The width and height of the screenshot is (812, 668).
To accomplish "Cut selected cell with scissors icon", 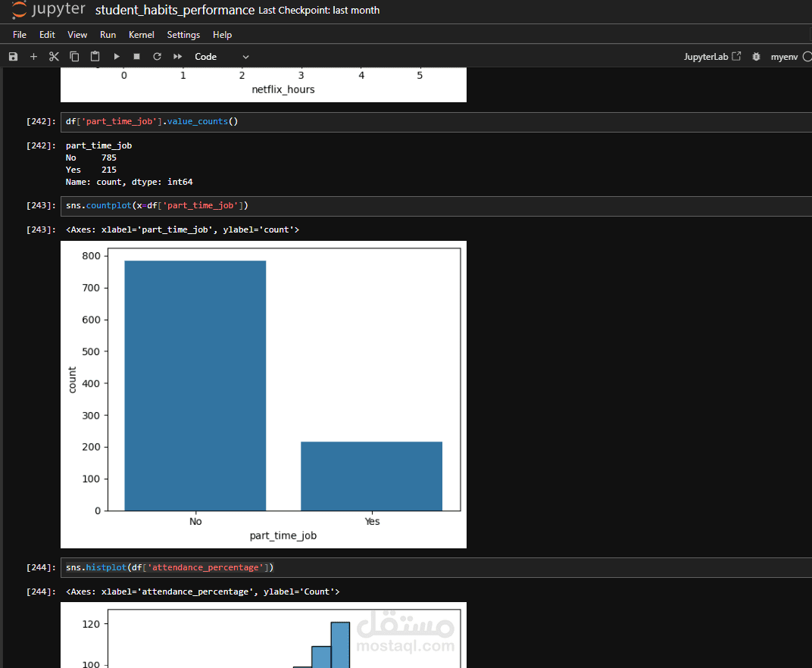I will (54, 57).
